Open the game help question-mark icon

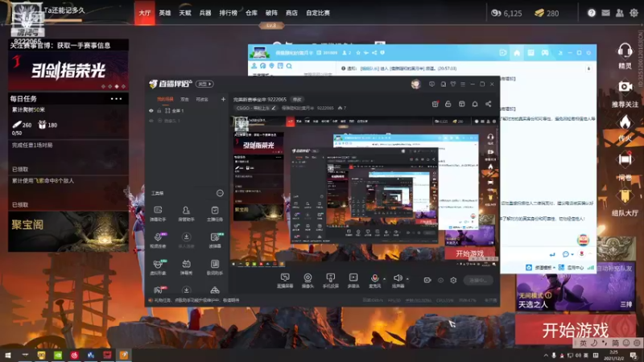592,13
